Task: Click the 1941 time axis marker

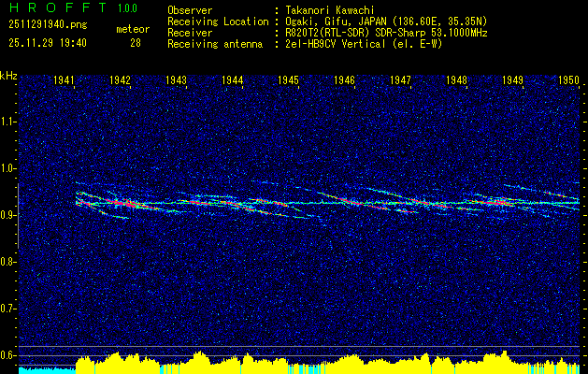Action: [64, 79]
